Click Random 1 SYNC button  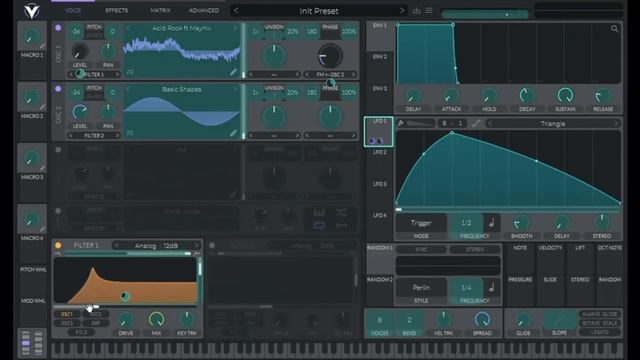click(421, 249)
